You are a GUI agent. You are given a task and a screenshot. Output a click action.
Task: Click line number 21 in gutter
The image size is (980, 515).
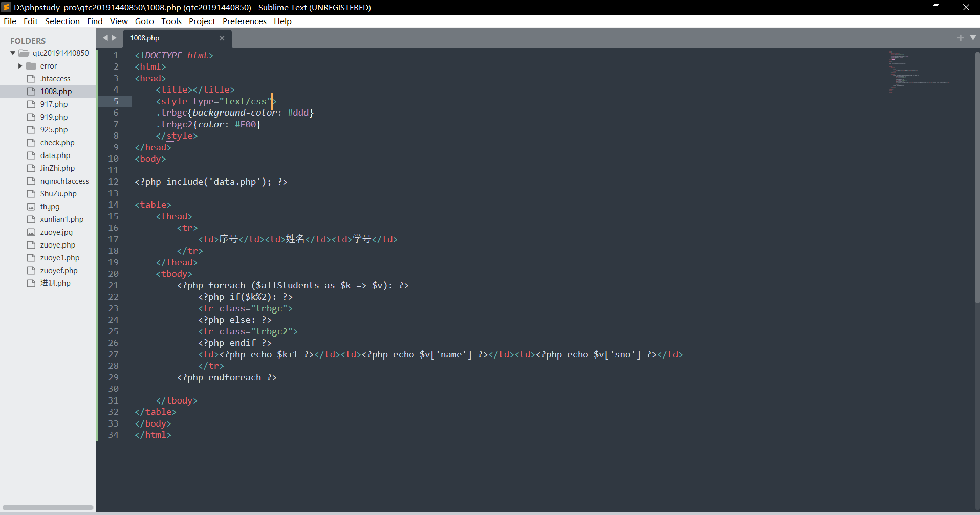point(113,285)
